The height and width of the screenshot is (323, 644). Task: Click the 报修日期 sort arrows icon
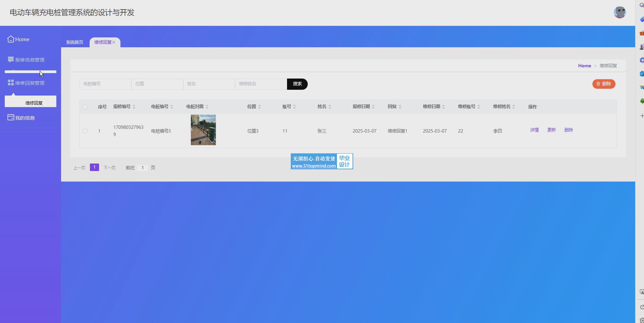[x=373, y=107]
